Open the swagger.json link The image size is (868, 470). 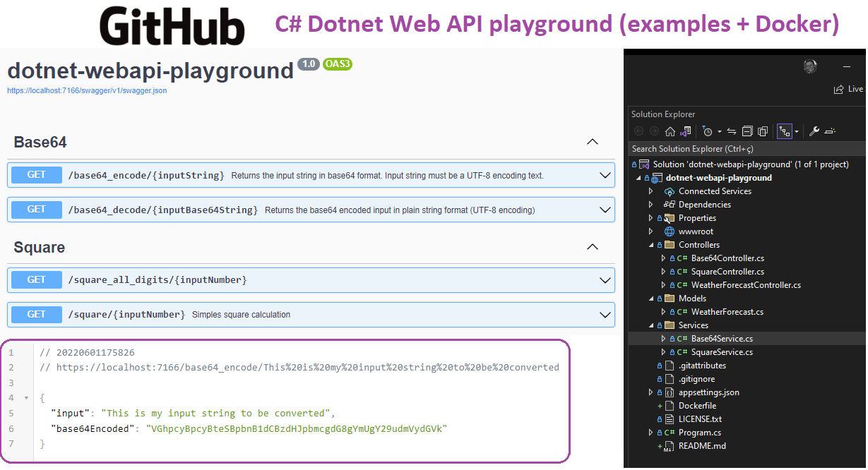87,90
